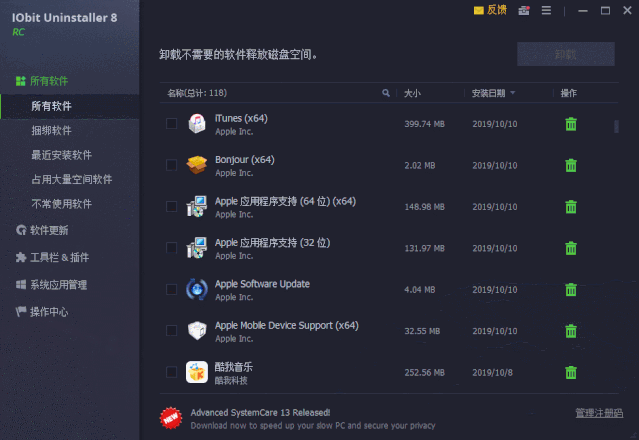This screenshot has width=639, height=440.
Task: Uninstall Apple 应用程序支持 (64 位) via trash icon
Action: 571,207
